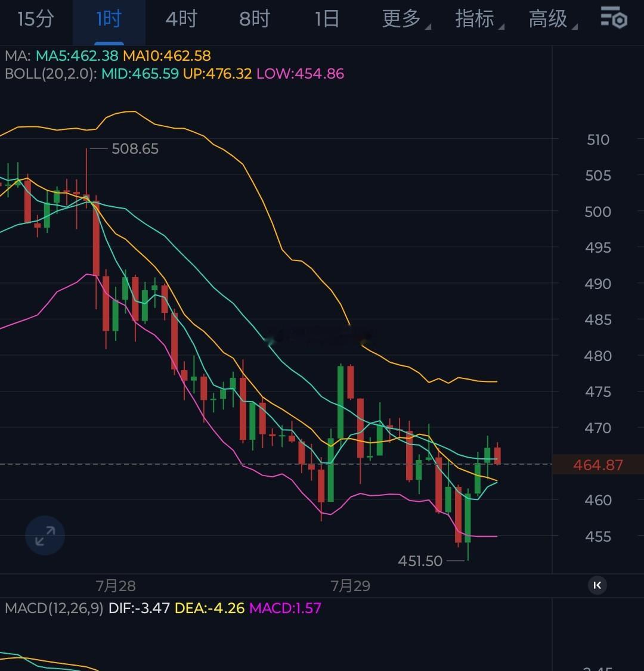Expand chart to fullscreen with the arrows icon
The height and width of the screenshot is (671, 644).
[45, 536]
